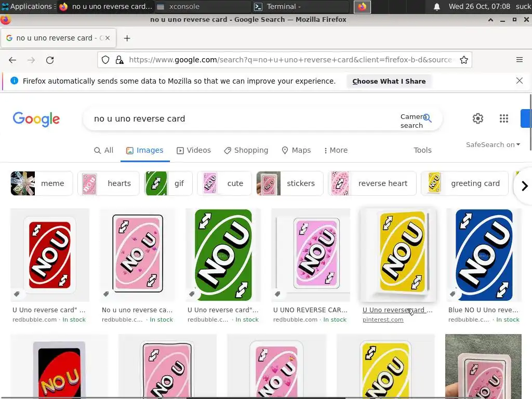
Task: Open the purple-pink UNO REVERSE card image
Action: pyautogui.click(x=311, y=255)
